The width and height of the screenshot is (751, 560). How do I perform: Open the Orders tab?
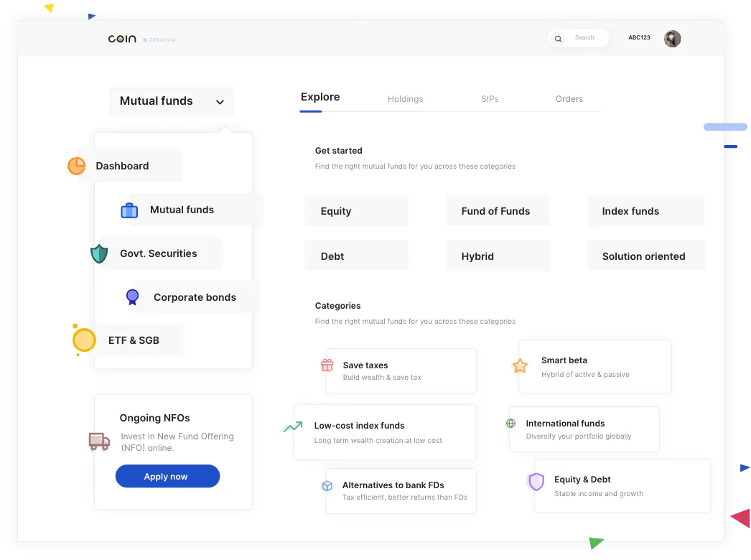click(569, 99)
